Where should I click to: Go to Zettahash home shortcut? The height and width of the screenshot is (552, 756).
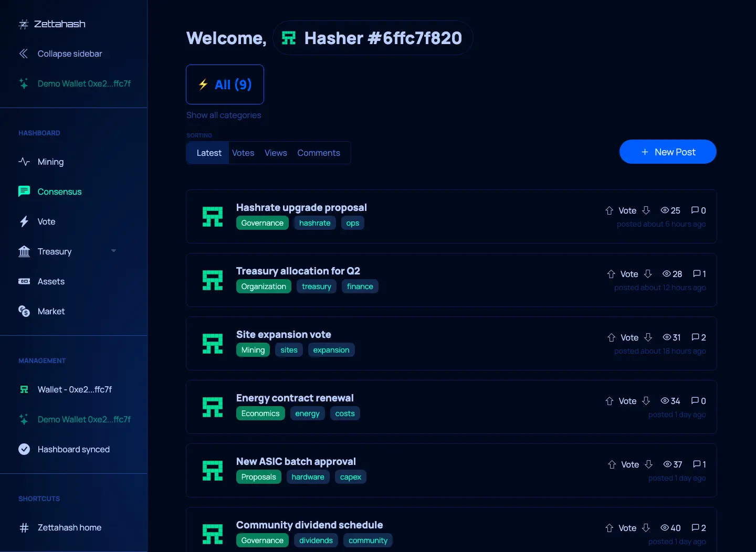pyautogui.click(x=69, y=527)
